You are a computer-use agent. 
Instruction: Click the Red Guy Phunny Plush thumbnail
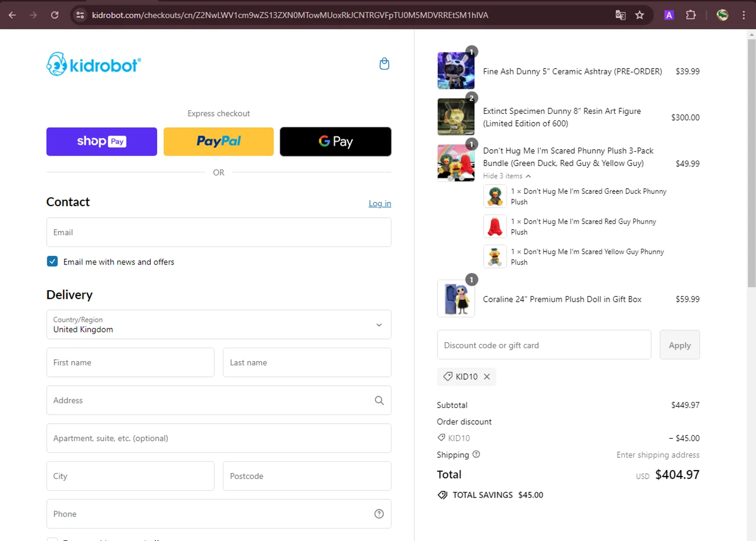495,227
